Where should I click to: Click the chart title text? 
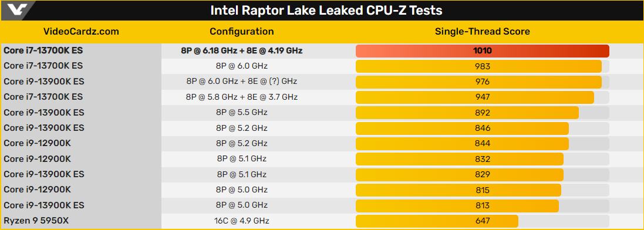326,11
